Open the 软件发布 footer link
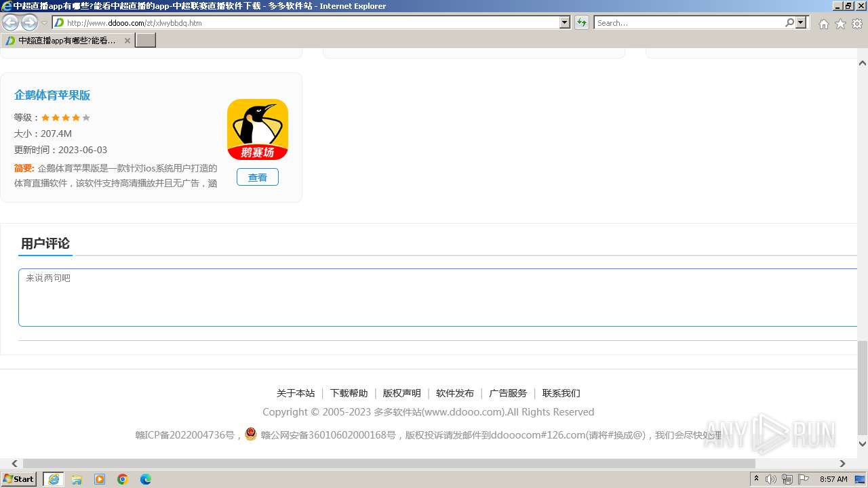Viewport: 868px width, 488px height. tap(455, 393)
